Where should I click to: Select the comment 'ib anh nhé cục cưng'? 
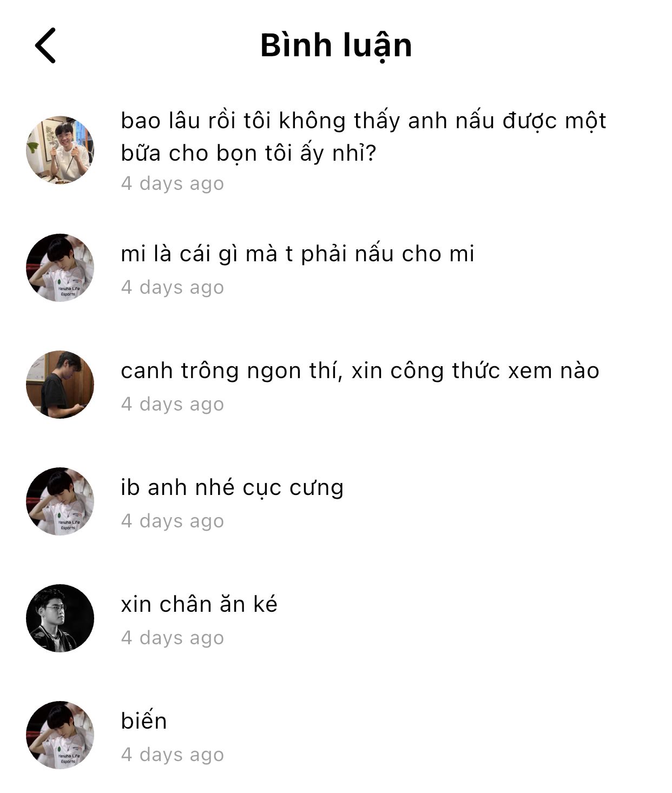pyautogui.click(x=232, y=488)
